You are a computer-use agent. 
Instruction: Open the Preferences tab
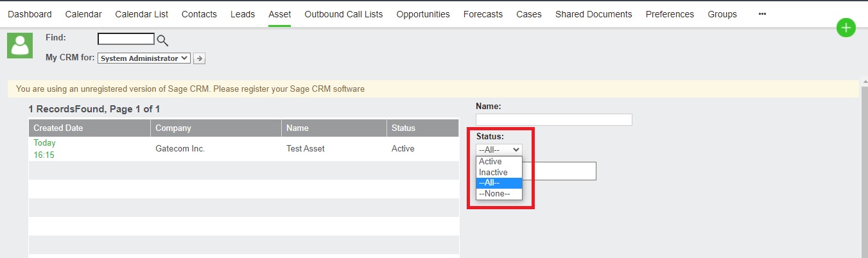click(670, 14)
